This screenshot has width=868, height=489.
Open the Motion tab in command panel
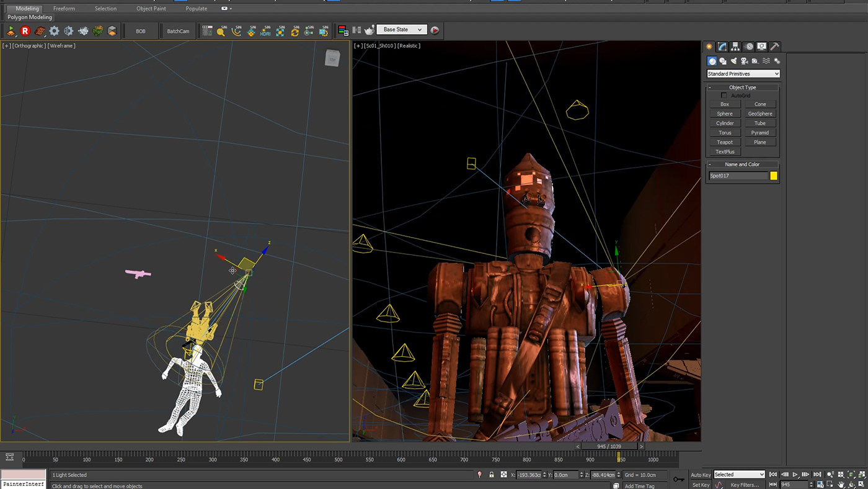749,47
